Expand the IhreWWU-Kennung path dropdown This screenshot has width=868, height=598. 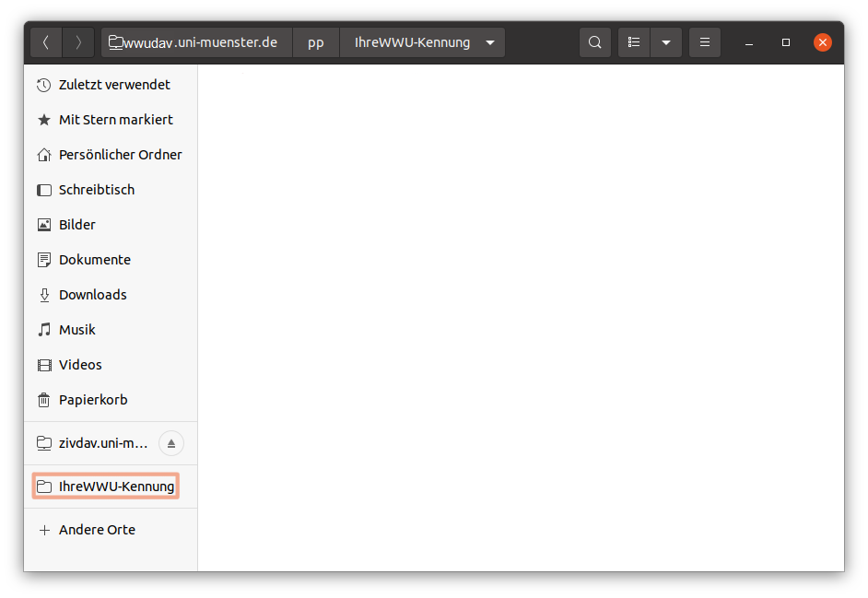[x=490, y=42]
